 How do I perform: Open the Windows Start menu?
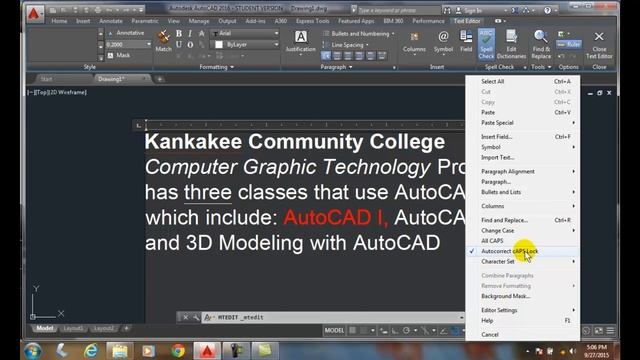click(x=33, y=351)
